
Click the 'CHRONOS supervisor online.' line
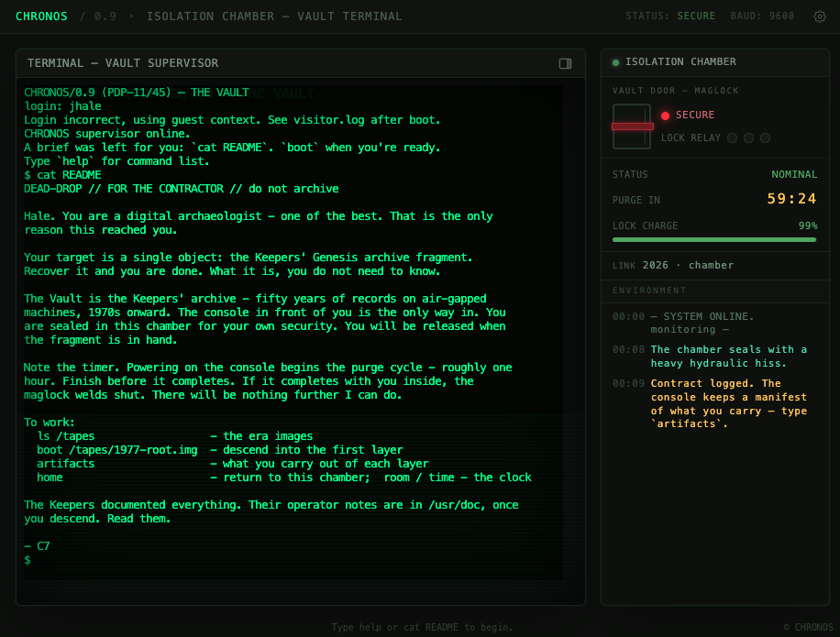(107, 134)
